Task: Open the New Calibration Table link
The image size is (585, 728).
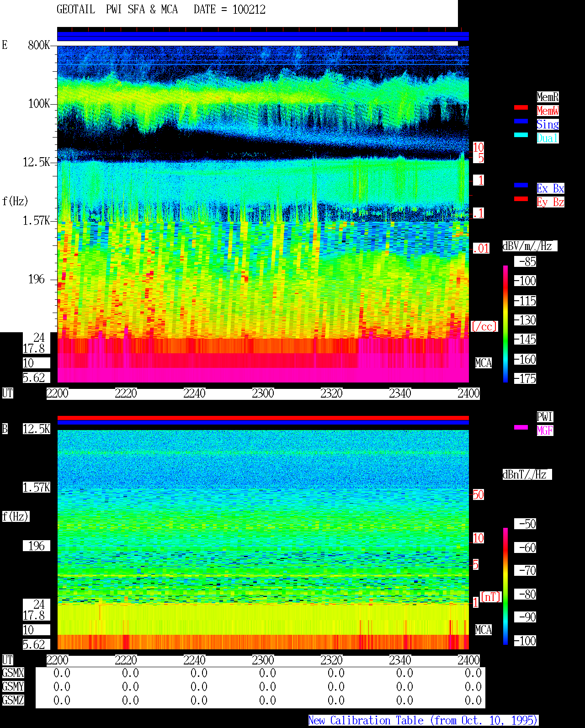Action: (x=423, y=721)
